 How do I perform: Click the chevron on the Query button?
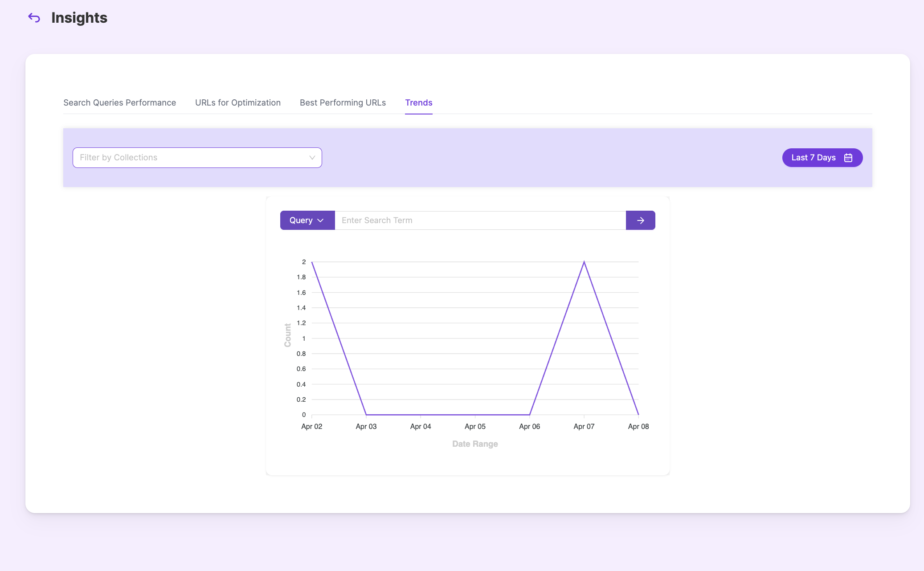coord(320,220)
